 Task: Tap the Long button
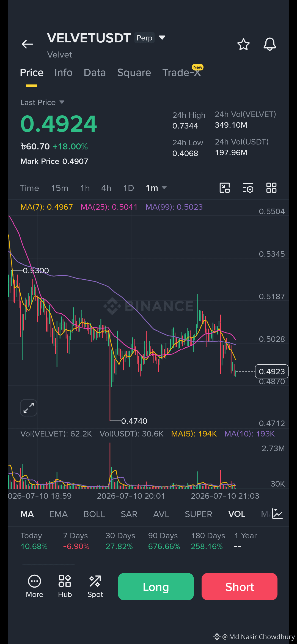pos(156,586)
